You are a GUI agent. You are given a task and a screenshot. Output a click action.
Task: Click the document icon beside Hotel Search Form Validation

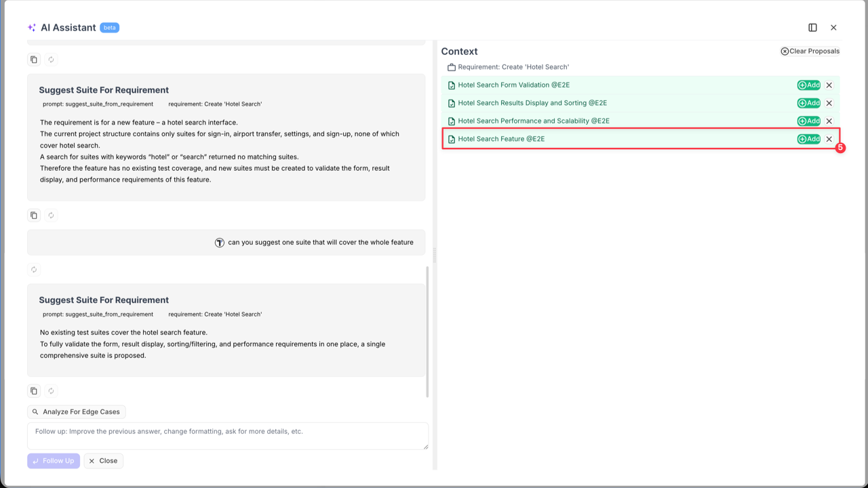tap(451, 85)
